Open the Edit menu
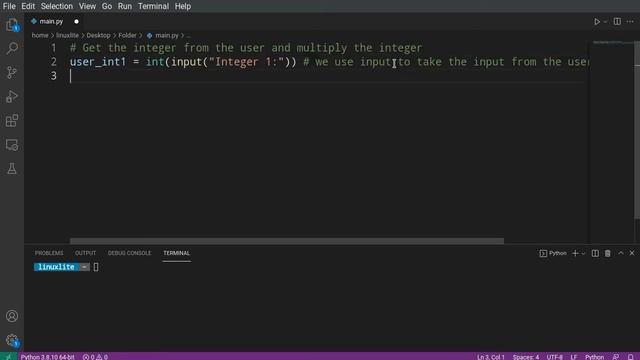Viewport: 640px width, 360px height. tap(28, 7)
